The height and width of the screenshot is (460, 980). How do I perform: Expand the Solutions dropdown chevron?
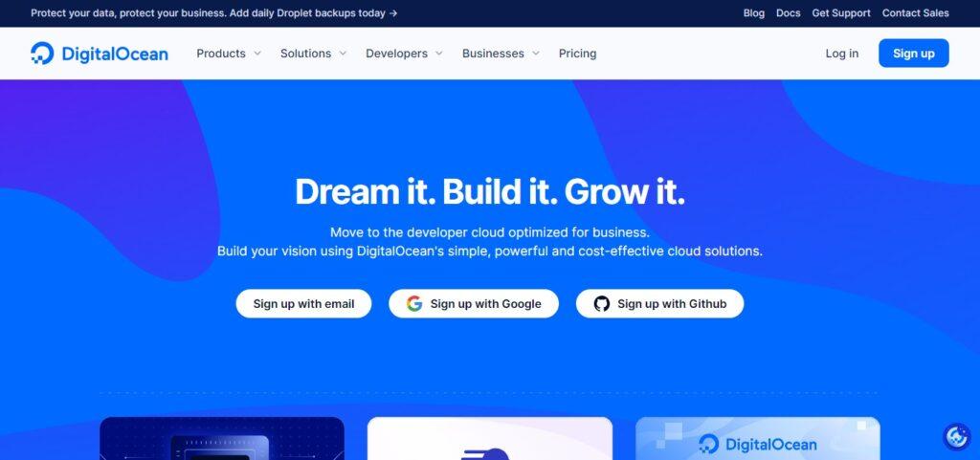(343, 54)
